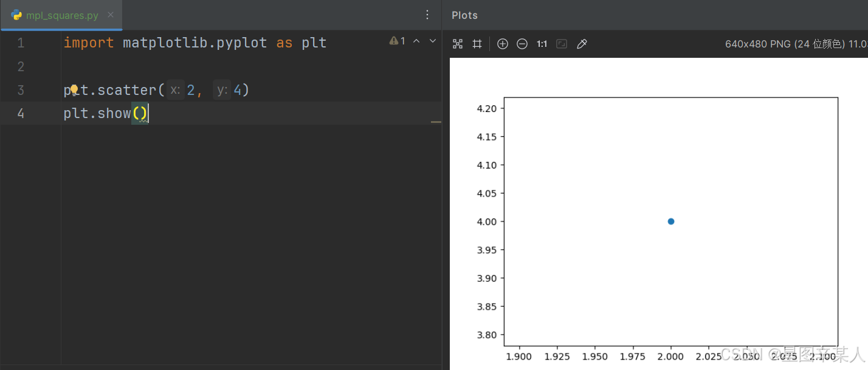868x370 pixels.
Task: Click the 4.00 y-axis tick label
Action: coord(487,222)
